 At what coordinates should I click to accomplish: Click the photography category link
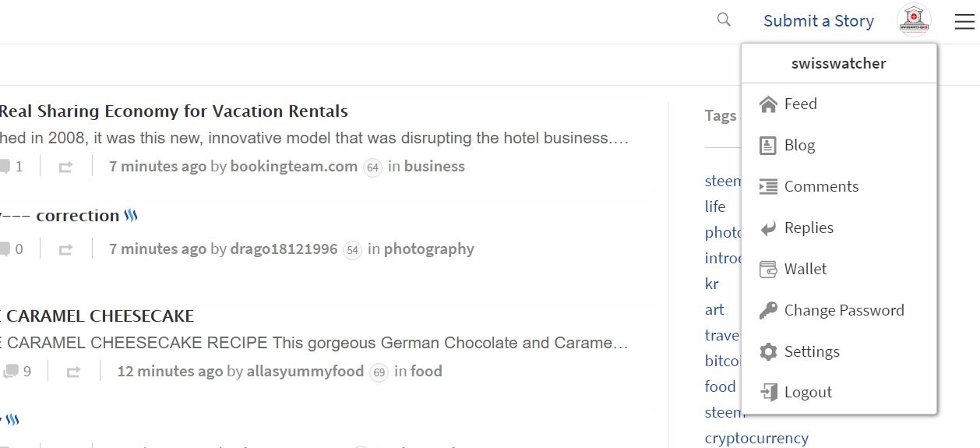428,249
